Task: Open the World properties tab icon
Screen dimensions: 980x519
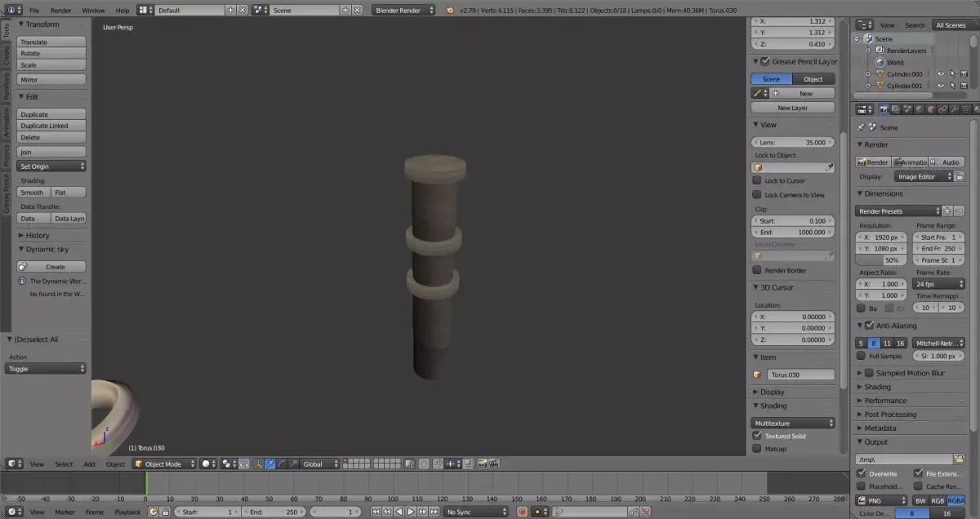Action: click(919, 109)
